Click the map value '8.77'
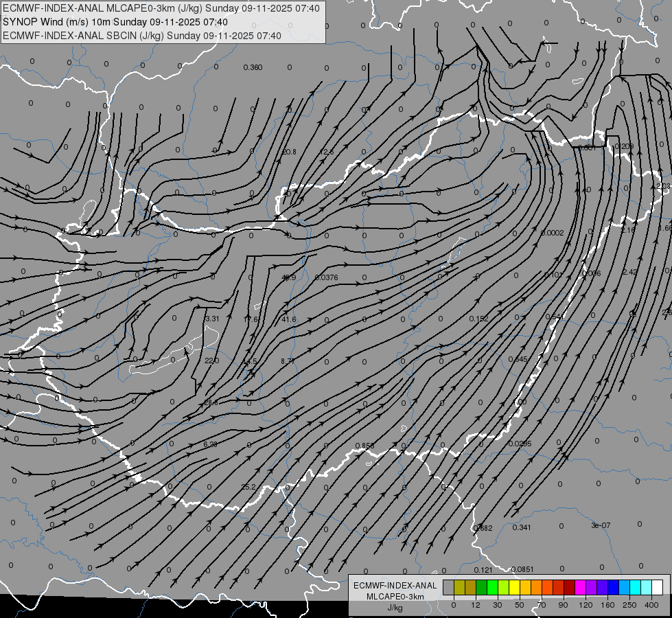The width and height of the screenshot is (672, 618). pyautogui.click(x=288, y=361)
